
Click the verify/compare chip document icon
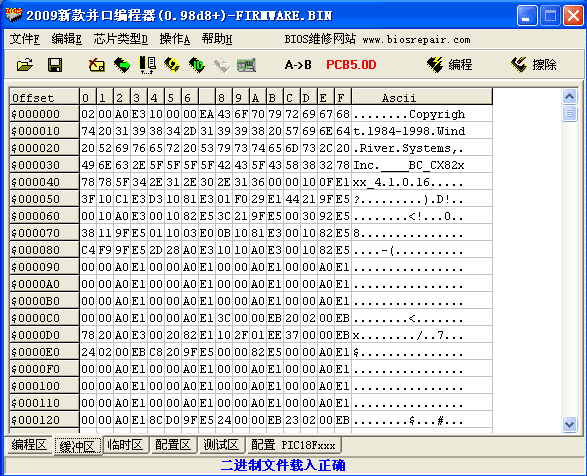click(x=147, y=65)
